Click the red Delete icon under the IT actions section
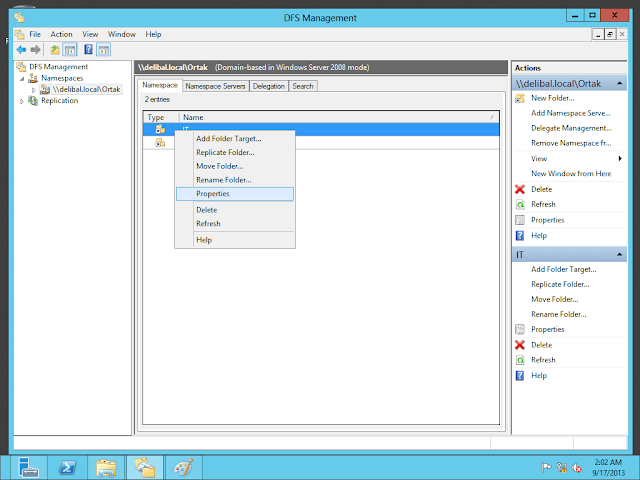Image resolution: width=640 pixels, height=480 pixels. coord(519,345)
